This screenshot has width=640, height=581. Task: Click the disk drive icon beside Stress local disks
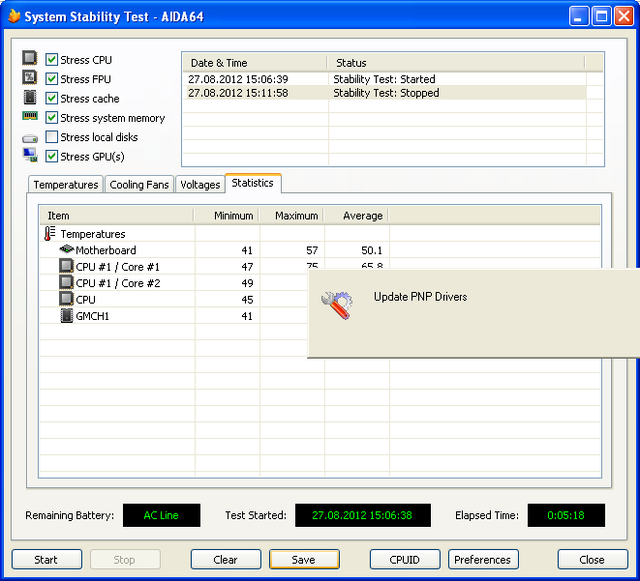(x=30, y=137)
